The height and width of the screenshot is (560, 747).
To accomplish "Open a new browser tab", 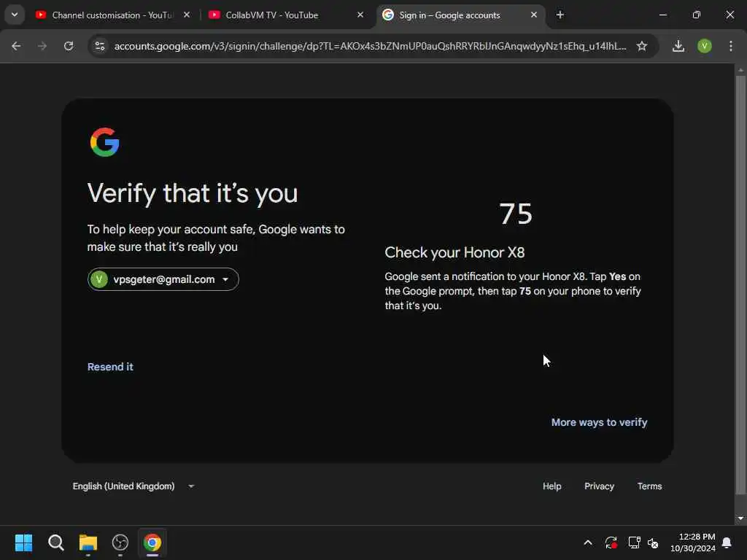I will pos(560,15).
